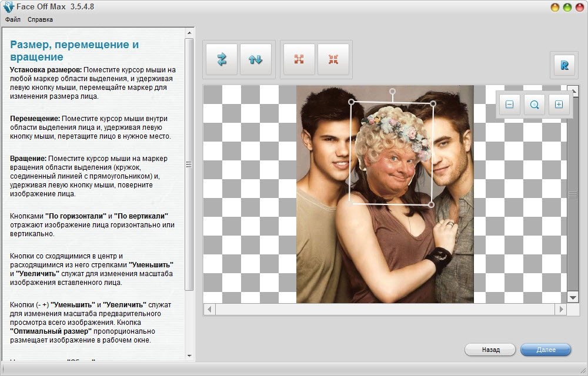Click the blue R reset button
The width and height of the screenshot is (588, 376).
click(x=564, y=65)
